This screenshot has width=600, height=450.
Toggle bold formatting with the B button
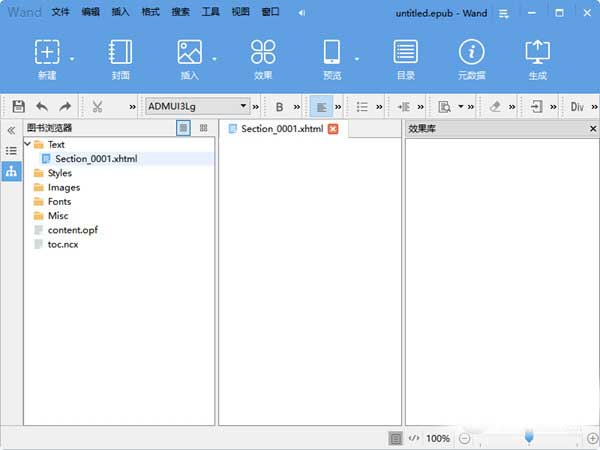pos(279,106)
